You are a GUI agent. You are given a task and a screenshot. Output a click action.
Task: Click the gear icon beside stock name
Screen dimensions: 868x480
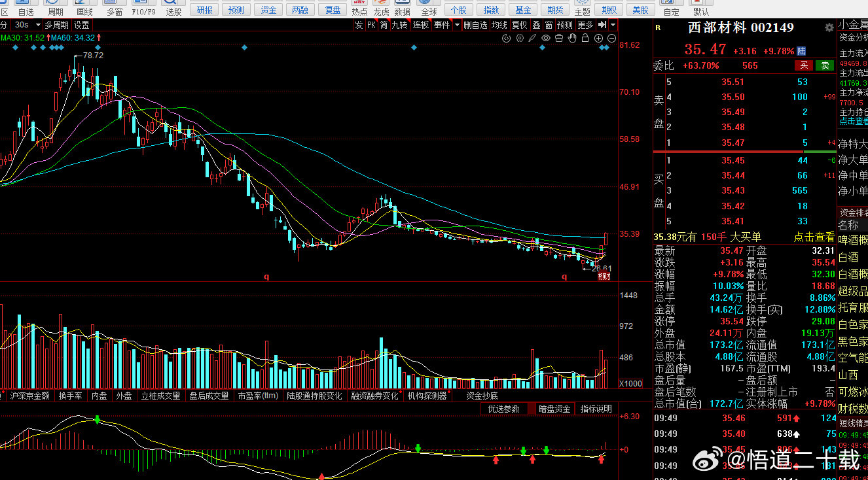(x=829, y=27)
